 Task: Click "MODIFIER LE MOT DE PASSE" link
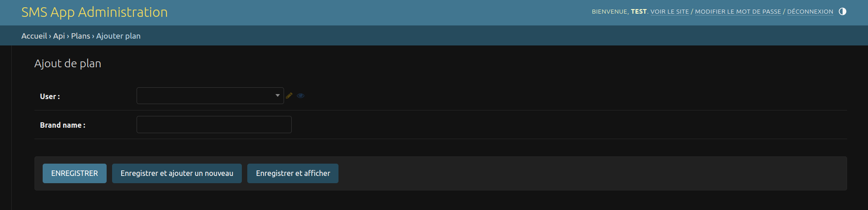738,12
